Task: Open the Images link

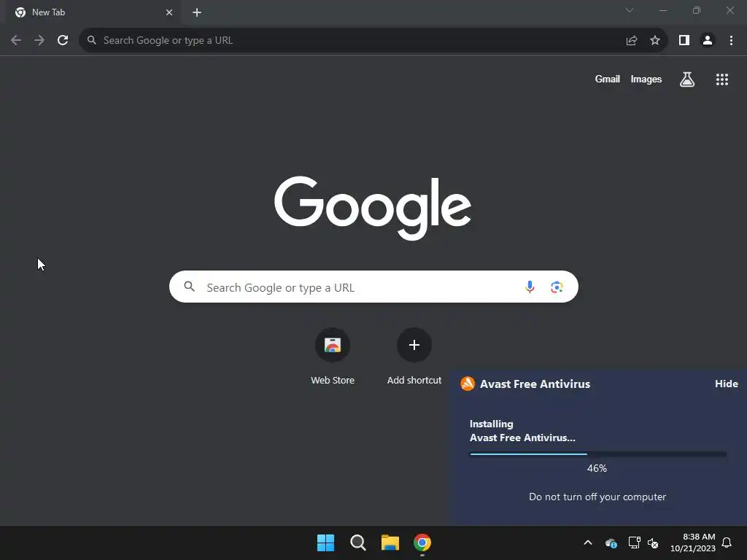Action: (646, 79)
